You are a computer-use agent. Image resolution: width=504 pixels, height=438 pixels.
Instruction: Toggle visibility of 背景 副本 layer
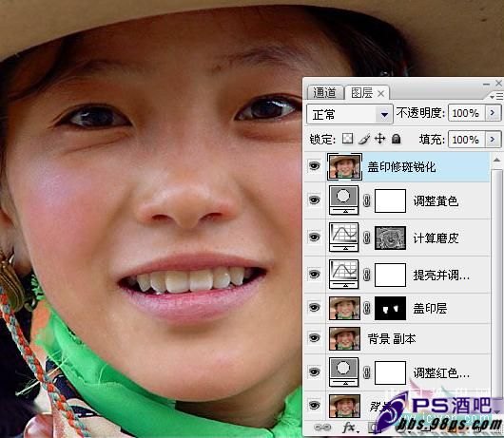pos(315,338)
